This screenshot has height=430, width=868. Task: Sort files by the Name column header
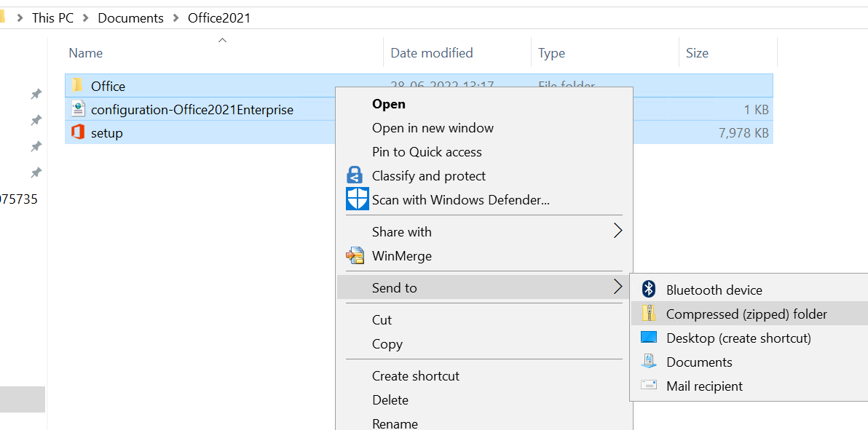click(86, 53)
